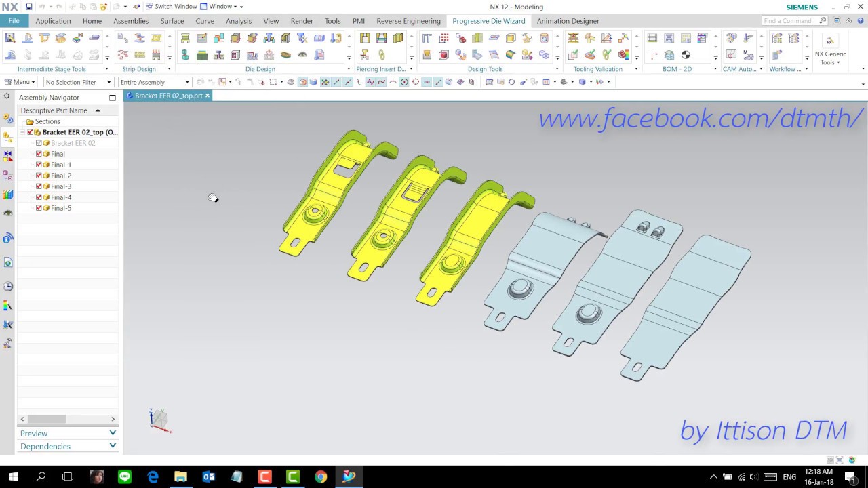Collapse the Bracket EER 02_top tree node
Image resolution: width=868 pixels, height=488 pixels.
pos(22,132)
